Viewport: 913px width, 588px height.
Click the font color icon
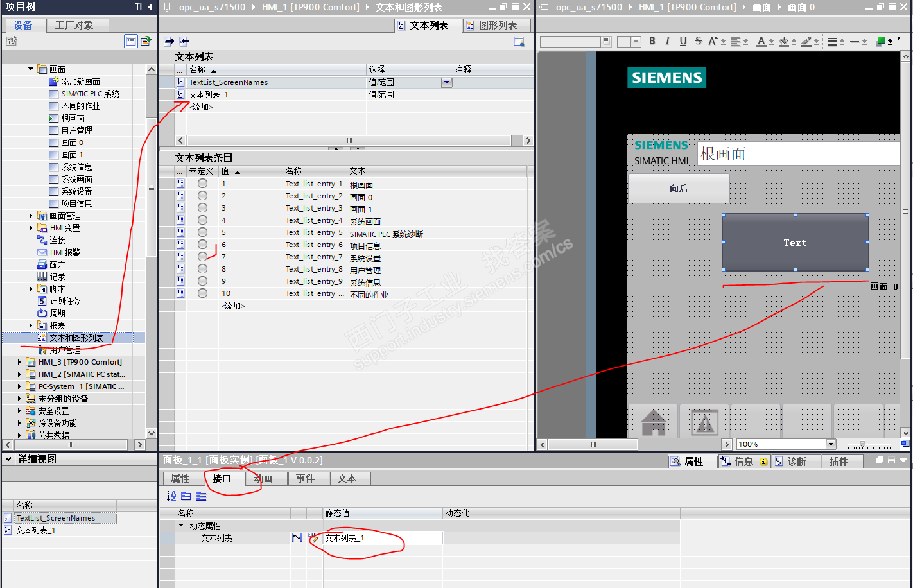pos(761,41)
